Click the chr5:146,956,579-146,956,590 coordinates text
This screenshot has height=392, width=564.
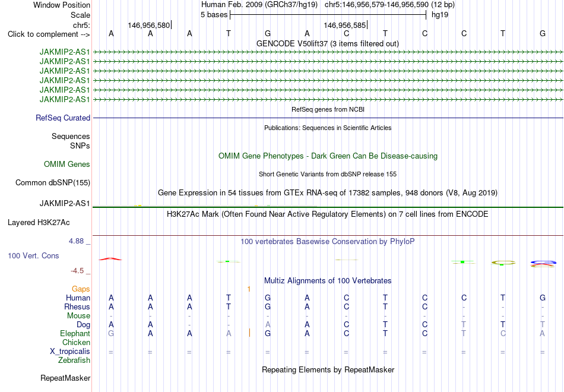[376, 5]
